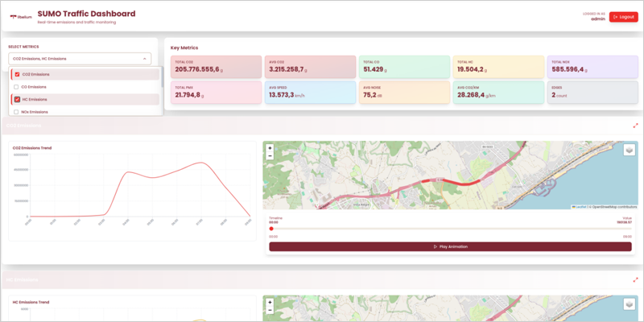Open the Leaflet attribution link
Image resolution: width=644 pixels, height=322 pixels.
[x=579, y=207]
